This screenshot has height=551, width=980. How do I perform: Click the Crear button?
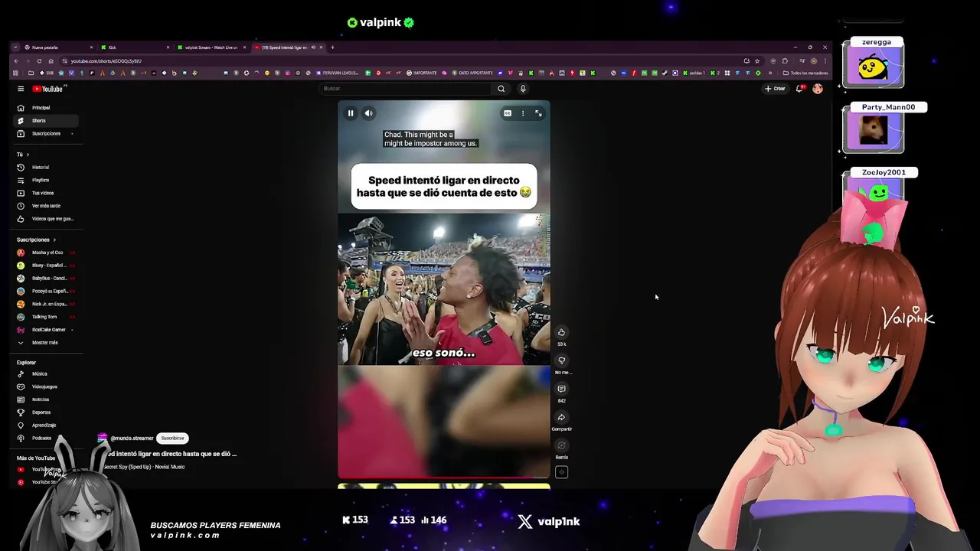coord(775,89)
